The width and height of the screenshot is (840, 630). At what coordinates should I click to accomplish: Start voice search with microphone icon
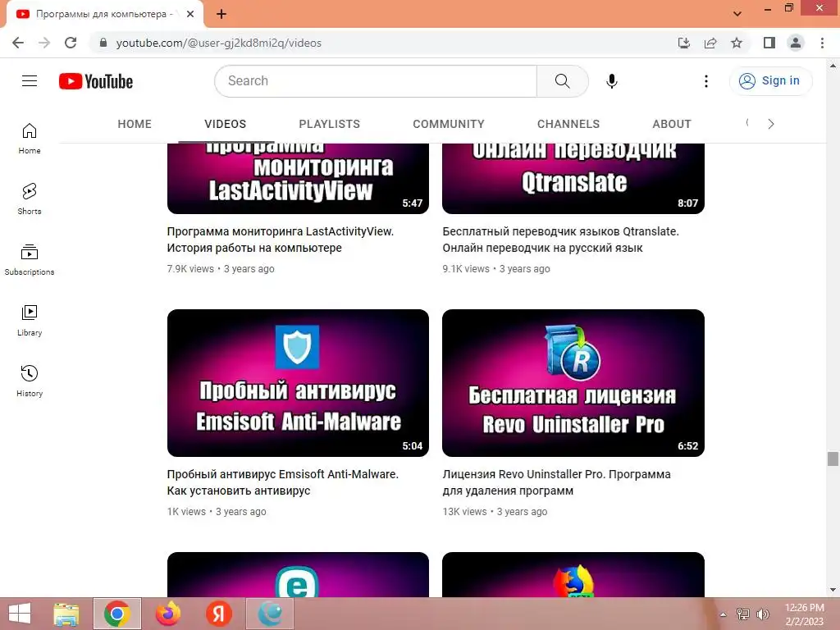[612, 81]
